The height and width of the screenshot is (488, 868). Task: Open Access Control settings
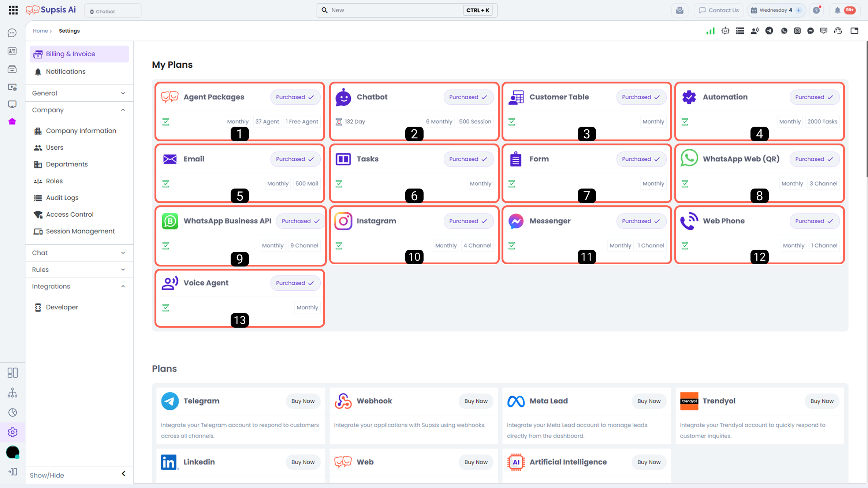tap(79, 215)
